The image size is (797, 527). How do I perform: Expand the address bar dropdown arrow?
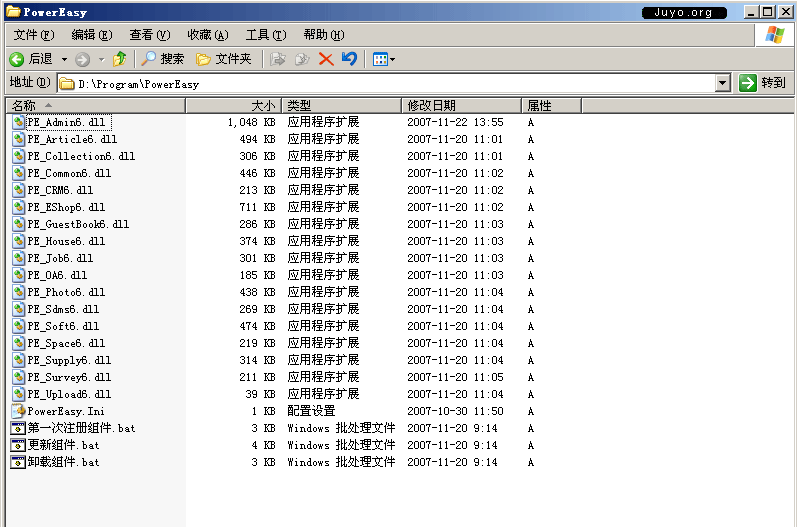click(723, 84)
